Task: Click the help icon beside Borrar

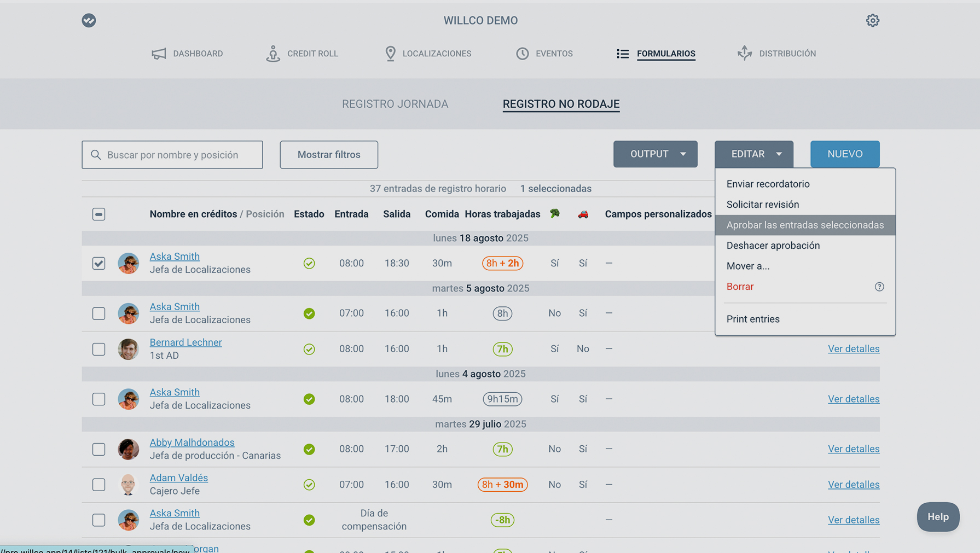Action: coord(879,287)
